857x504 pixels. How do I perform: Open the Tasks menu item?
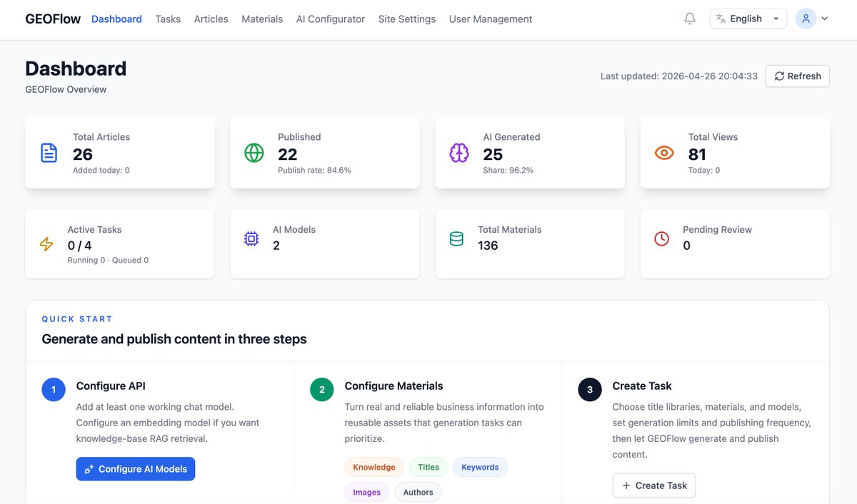[168, 19]
